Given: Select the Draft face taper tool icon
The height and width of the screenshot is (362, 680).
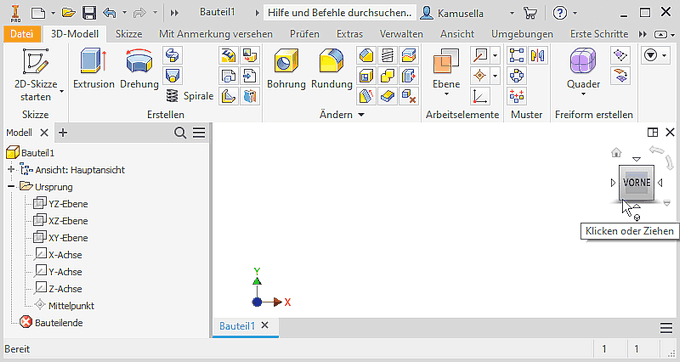Looking at the screenshot, I should click(x=366, y=96).
